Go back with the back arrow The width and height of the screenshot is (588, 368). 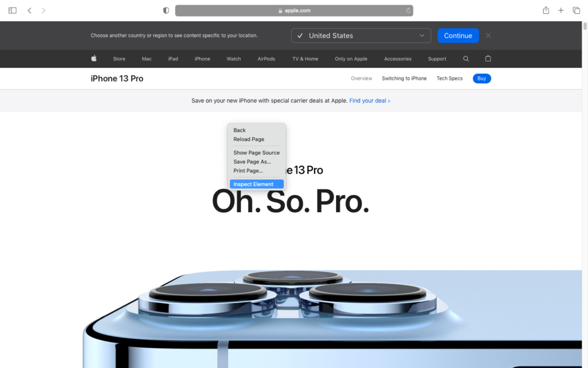tap(29, 10)
